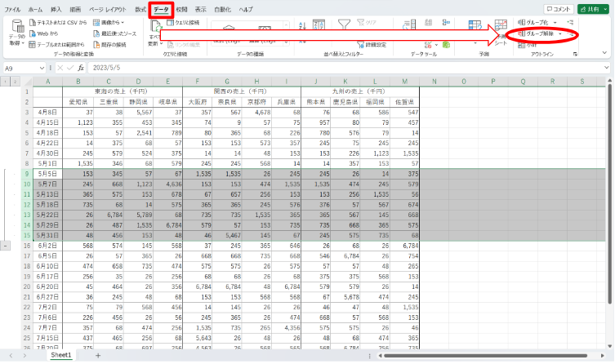Click the horizontal scrollbar at bottom
The width and height of the screenshot is (615, 364).
[x=490, y=356]
